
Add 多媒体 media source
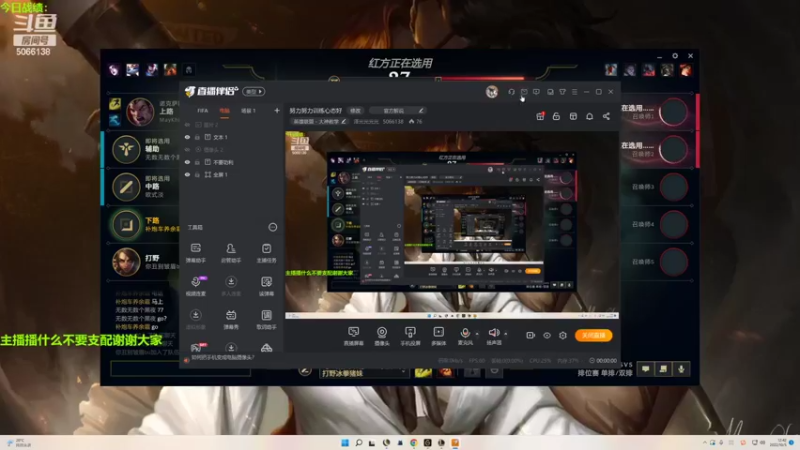[438, 336]
